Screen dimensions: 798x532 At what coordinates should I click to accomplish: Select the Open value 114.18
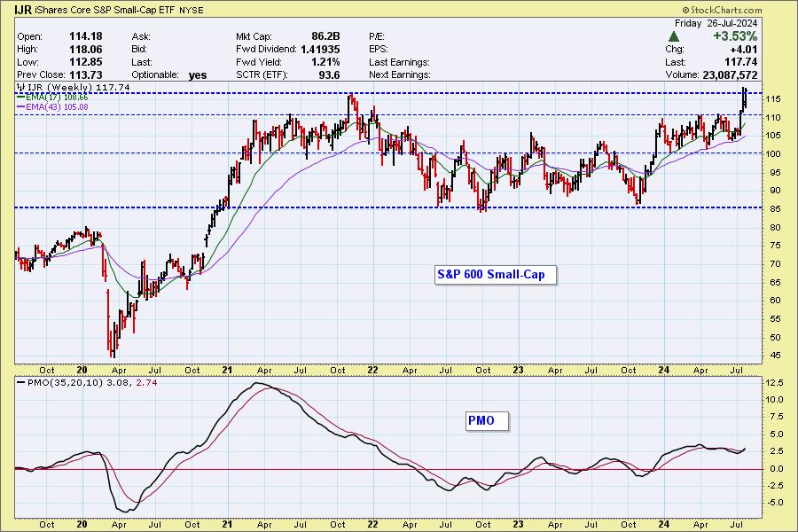pyautogui.click(x=85, y=36)
